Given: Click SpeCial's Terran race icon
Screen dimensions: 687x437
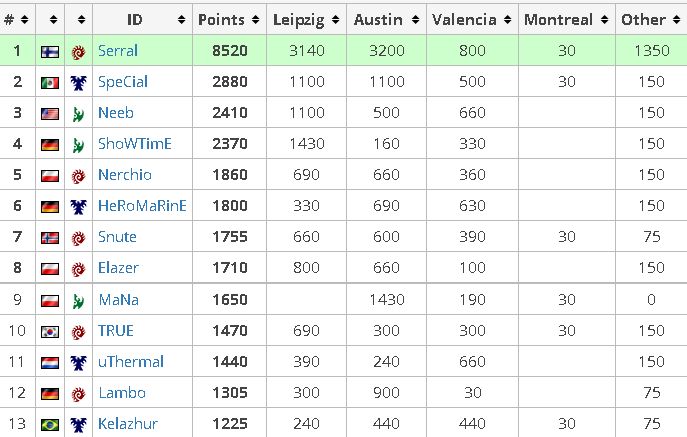Looking at the screenshot, I should pos(78,83).
